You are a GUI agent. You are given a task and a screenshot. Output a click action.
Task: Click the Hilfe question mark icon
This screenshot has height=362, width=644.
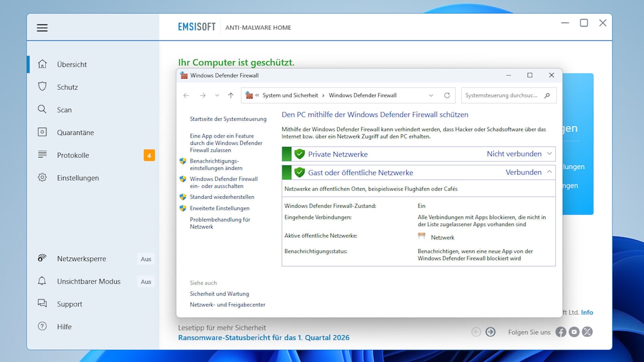tap(42, 326)
